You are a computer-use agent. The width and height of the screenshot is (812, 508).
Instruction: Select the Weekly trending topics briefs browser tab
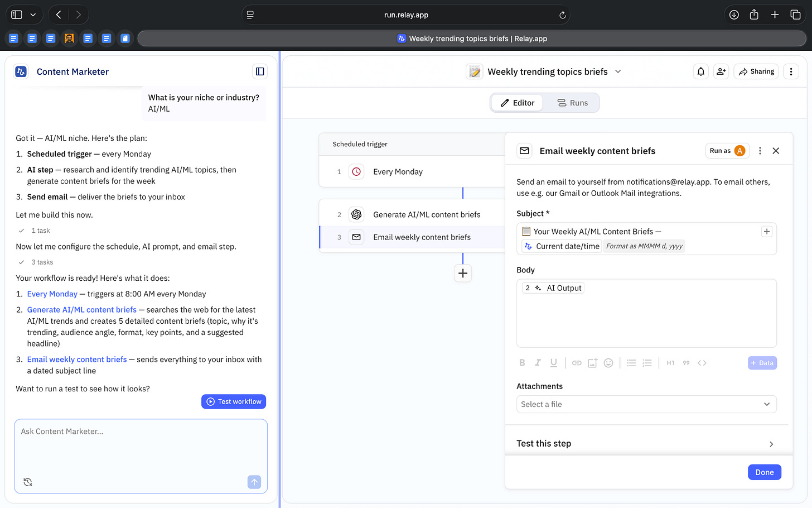(472, 39)
